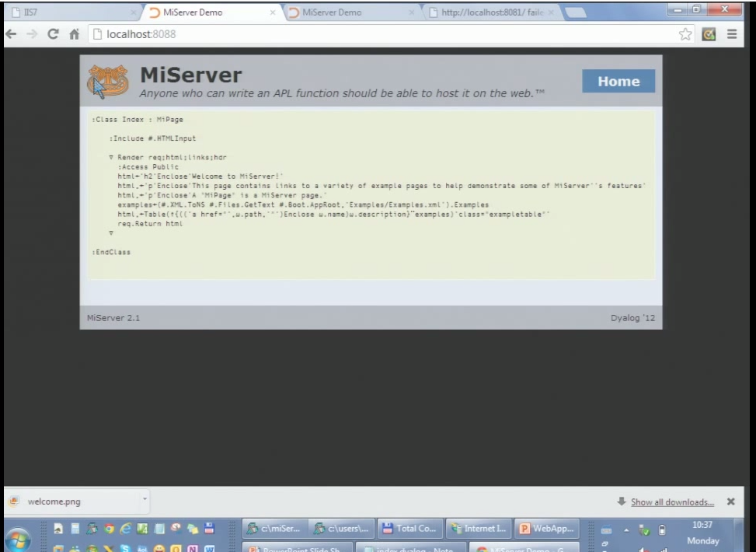
Task: Click the green-check network tray icon
Action: click(x=643, y=530)
